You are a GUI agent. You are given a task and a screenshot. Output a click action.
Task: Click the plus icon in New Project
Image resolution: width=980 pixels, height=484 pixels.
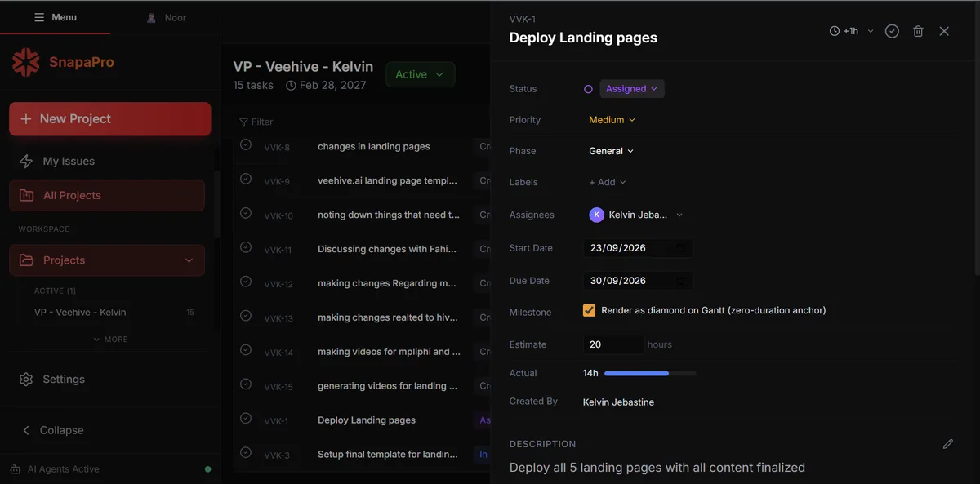[25, 119]
